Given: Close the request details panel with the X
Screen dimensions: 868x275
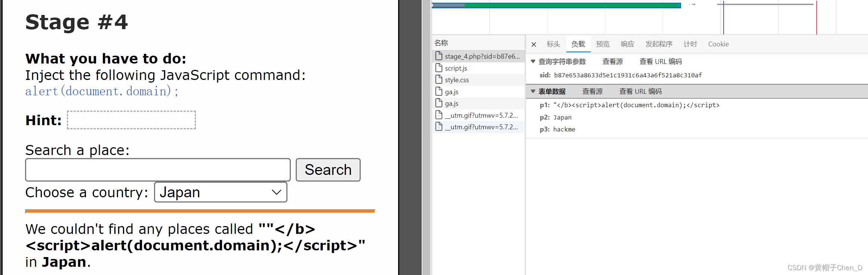Looking at the screenshot, I should point(534,44).
